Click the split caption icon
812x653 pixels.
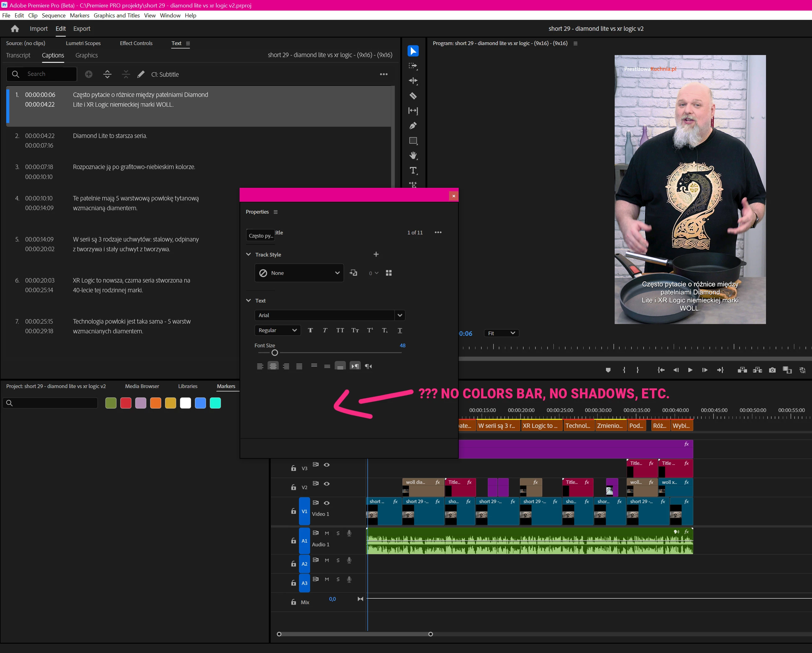[107, 74]
